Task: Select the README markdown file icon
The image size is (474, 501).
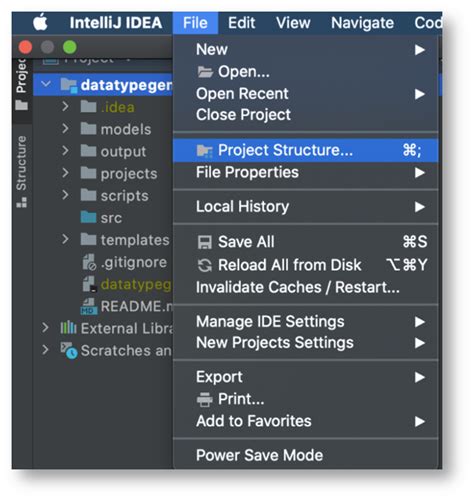Action: [x=89, y=307]
